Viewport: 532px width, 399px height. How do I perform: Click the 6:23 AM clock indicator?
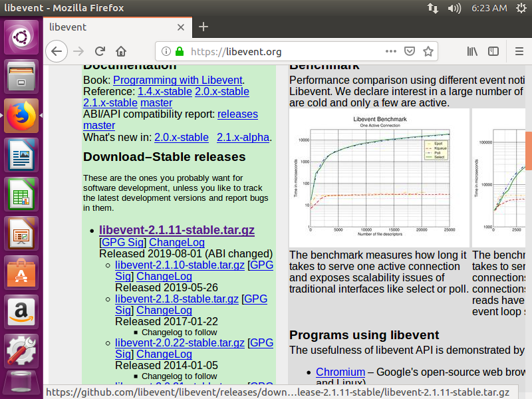pyautogui.click(x=489, y=8)
